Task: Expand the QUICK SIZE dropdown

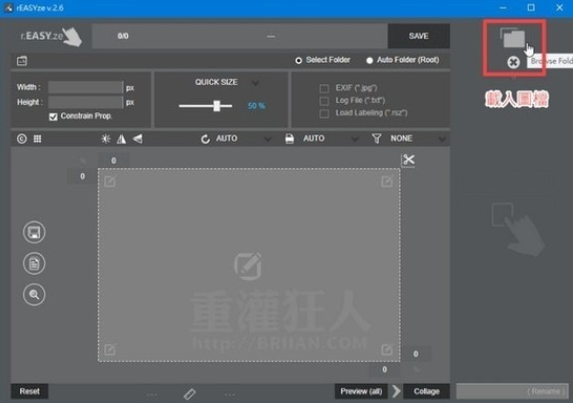Action: 255,83
